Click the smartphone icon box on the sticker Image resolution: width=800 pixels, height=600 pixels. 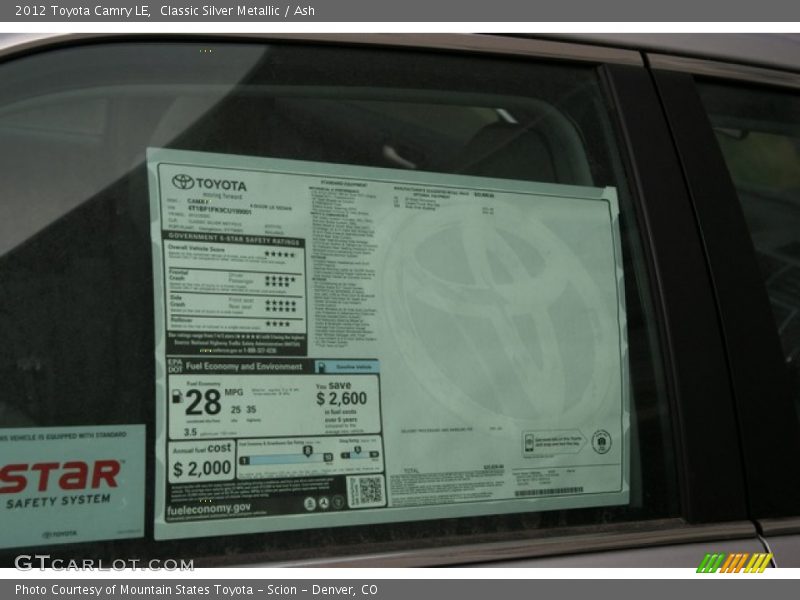(551, 441)
